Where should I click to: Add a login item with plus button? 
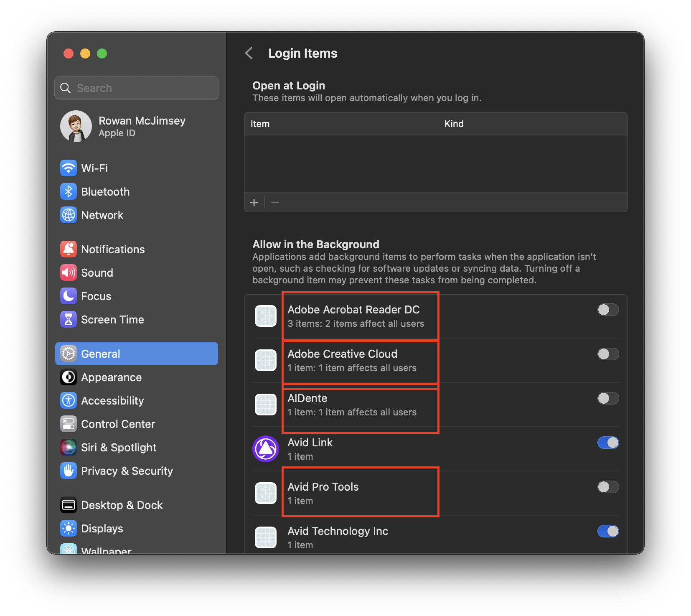point(254,203)
